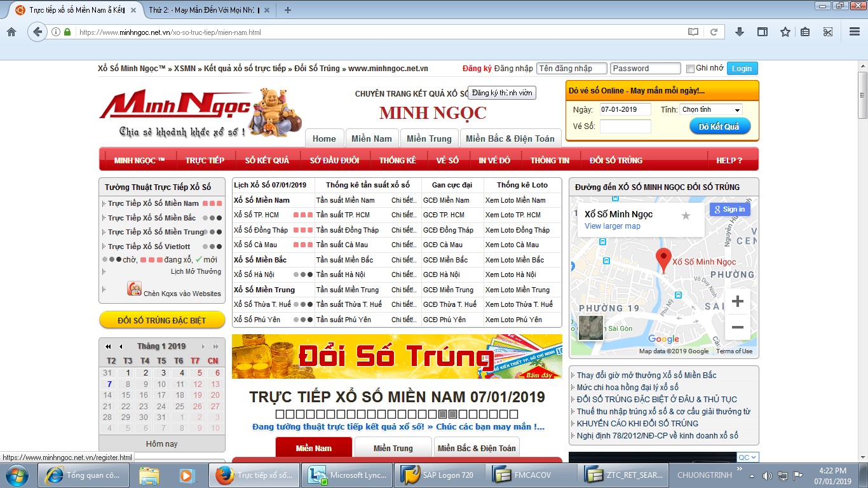Open the TRỰC TIẾP menu item
The image size is (868, 488).
(205, 160)
